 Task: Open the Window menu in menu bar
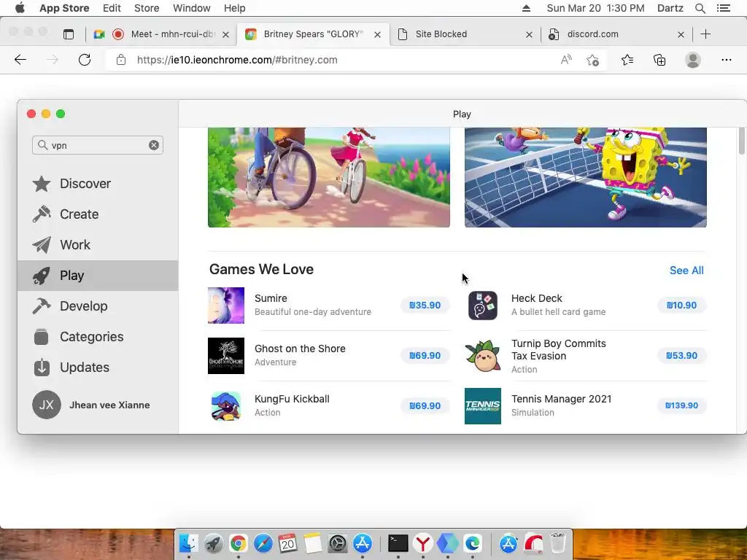[x=192, y=8]
